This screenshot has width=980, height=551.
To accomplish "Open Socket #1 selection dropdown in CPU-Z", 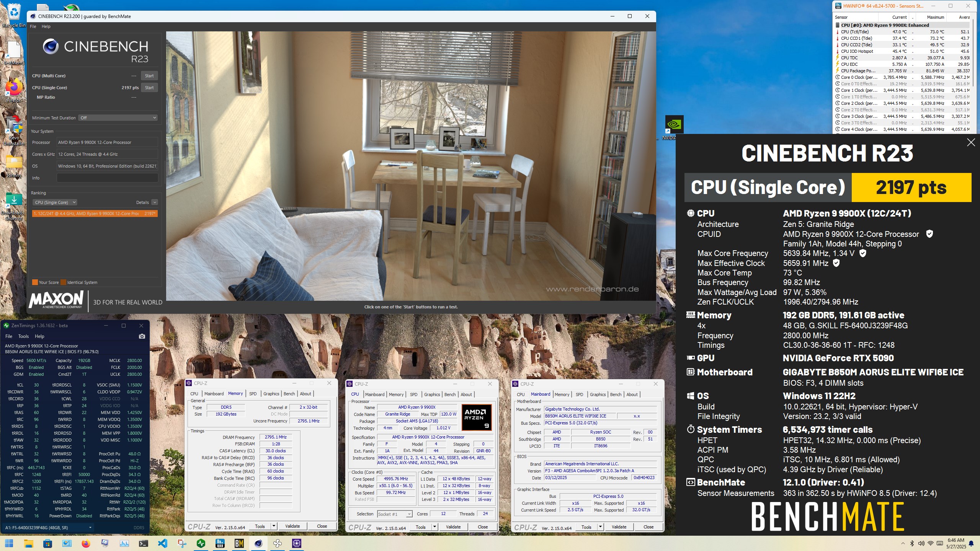I will click(x=394, y=514).
